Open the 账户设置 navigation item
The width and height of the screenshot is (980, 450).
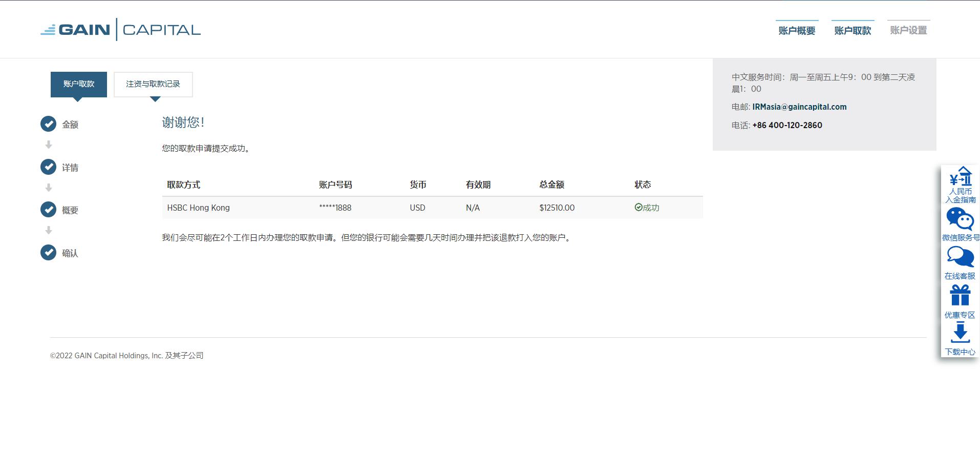tap(908, 30)
